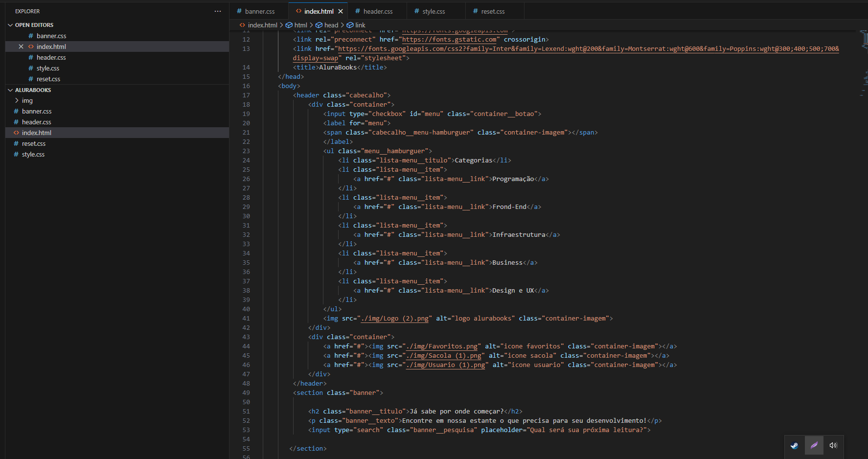868x459 pixels.
Task: Open banner.css in Open Editors list
Action: click(51, 36)
